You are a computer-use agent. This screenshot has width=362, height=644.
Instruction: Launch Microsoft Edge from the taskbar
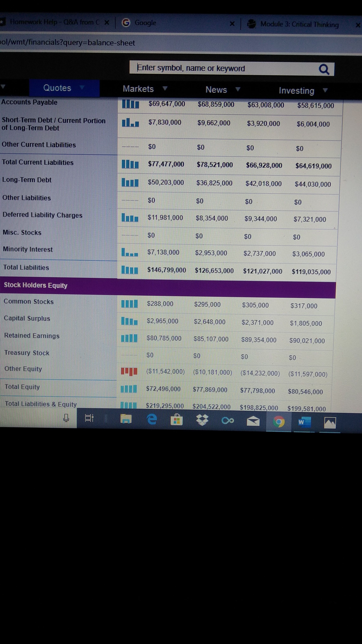(152, 419)
